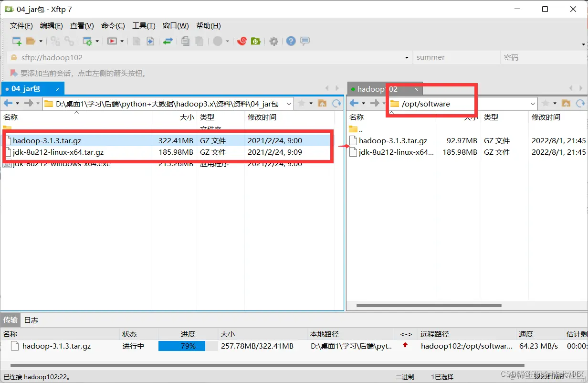Click the 密码 password field
The height and width of the screenshot is (383, 588).
point(543,57)
